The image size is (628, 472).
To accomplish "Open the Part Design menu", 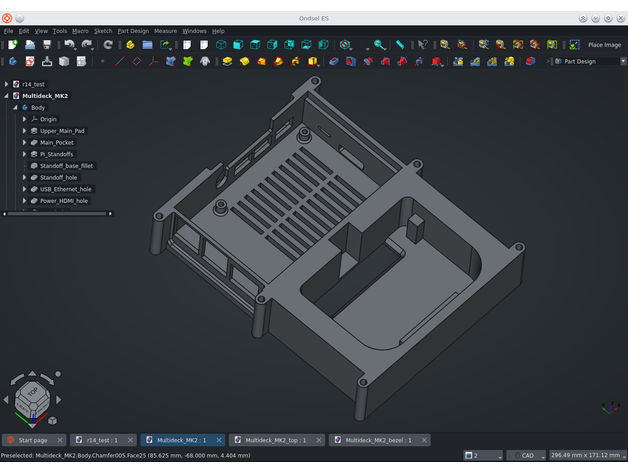I will (133, 31).
